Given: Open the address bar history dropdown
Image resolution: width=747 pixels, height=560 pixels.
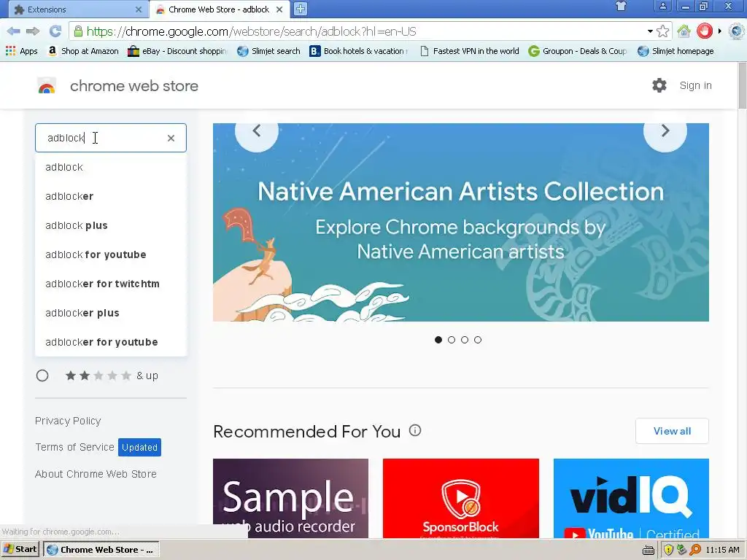Looking at the screenshot, I should (x=650, y=31).
